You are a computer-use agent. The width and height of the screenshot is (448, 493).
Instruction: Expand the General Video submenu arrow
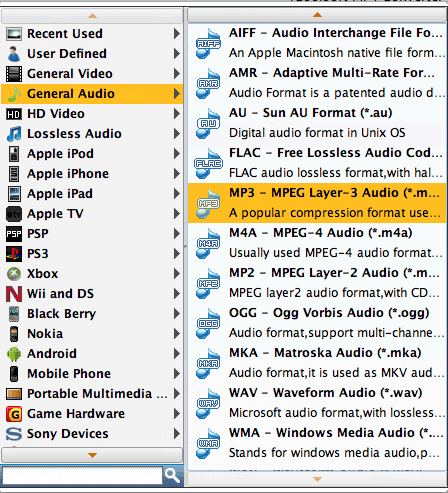177,74
